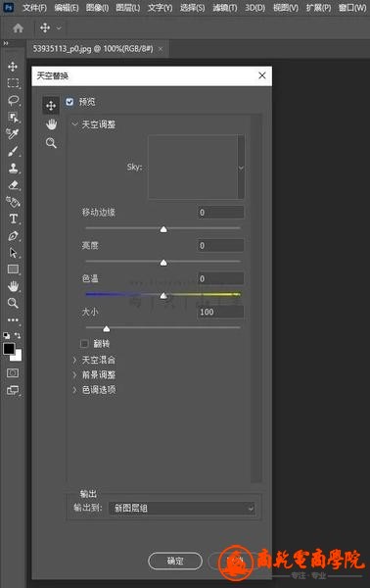Select the Horizontal Type tool
This screenshot has height=588, width=370.
tap(13, 219)
